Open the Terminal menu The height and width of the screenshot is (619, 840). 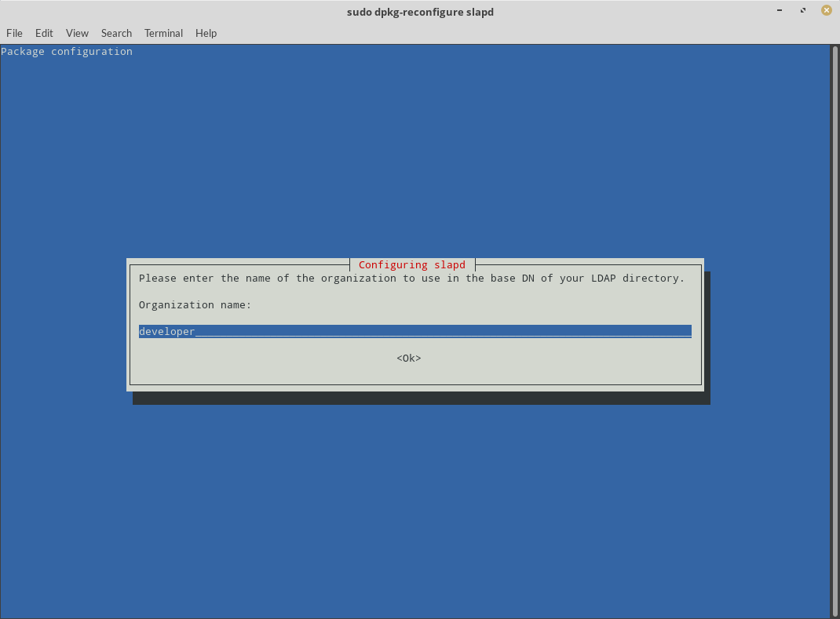[163, 33]
